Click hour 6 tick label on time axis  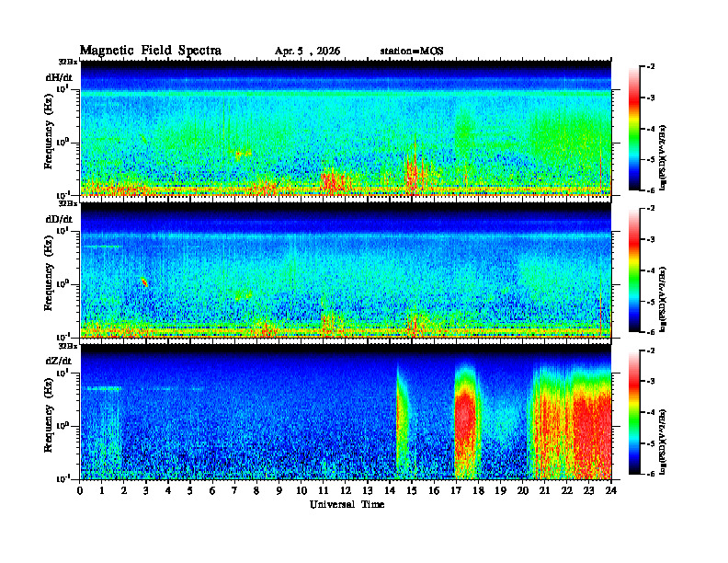coord(212,490)
